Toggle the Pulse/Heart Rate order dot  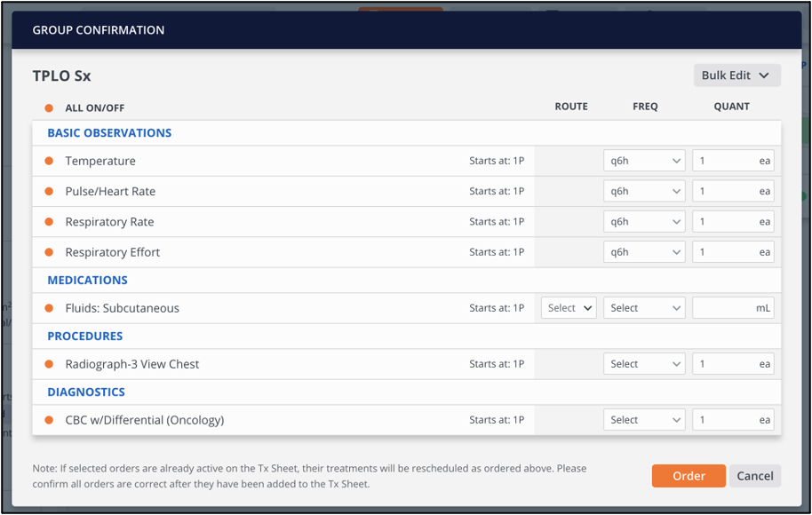click(49, 192)
